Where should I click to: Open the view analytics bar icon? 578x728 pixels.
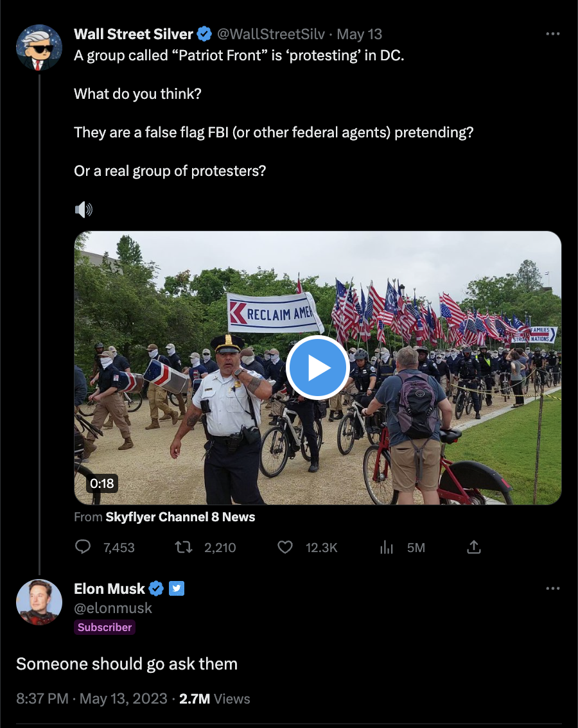(387, 547)
